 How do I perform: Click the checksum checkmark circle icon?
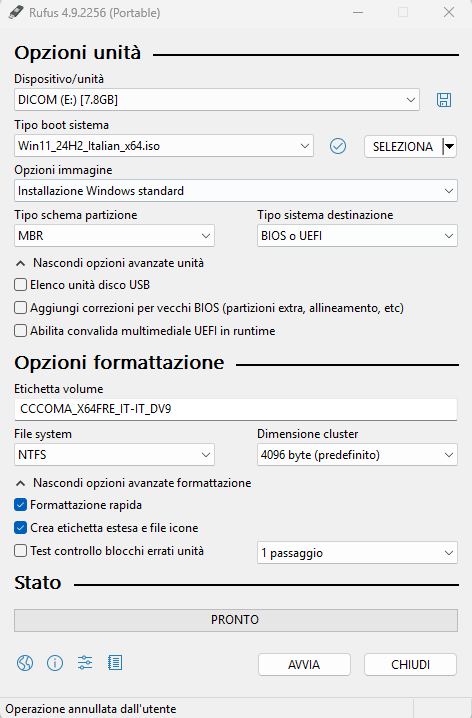tap(338, 146)
